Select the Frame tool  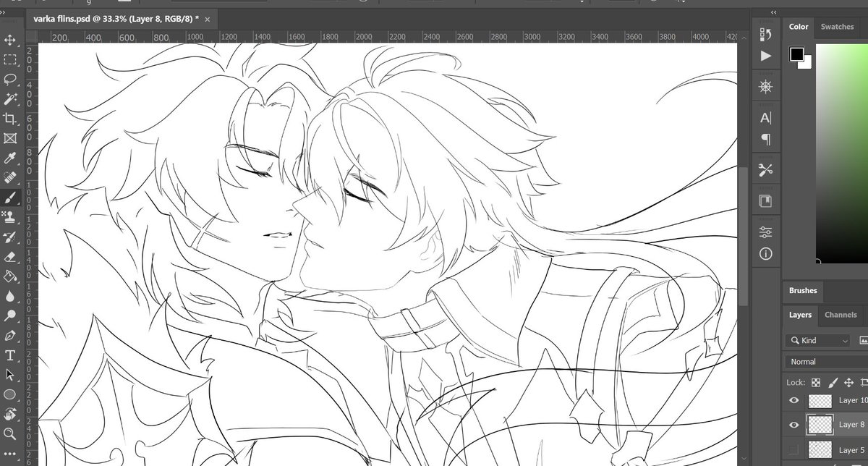pos(10,137)
